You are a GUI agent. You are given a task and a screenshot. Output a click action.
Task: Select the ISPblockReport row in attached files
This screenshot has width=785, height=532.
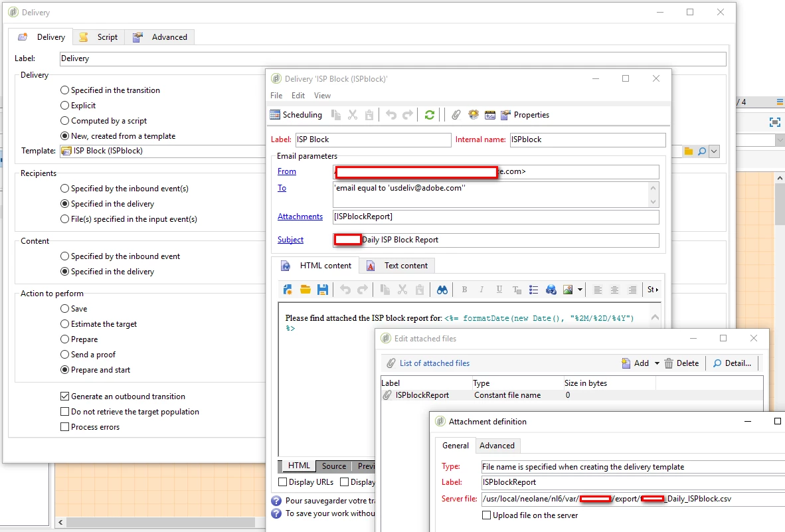point(572,395)
